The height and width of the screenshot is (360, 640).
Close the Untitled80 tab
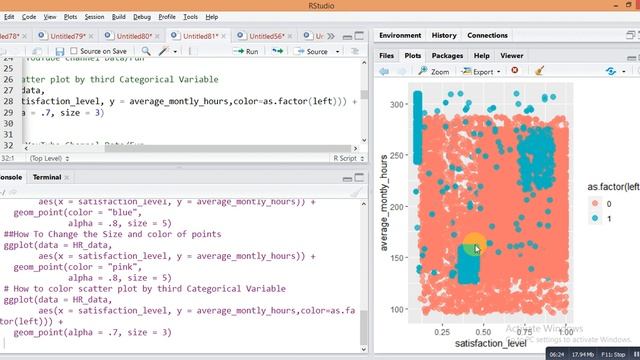tap(157, 36)
